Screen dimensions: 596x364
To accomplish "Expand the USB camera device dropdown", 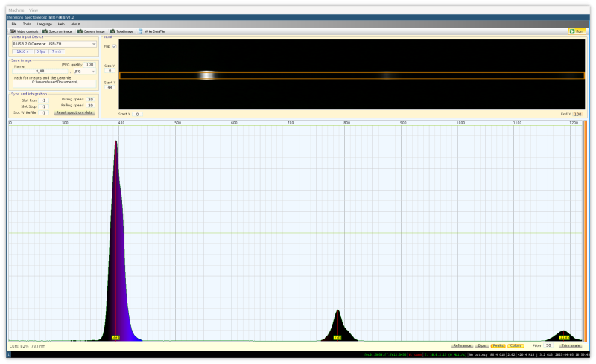I will 54,44.
